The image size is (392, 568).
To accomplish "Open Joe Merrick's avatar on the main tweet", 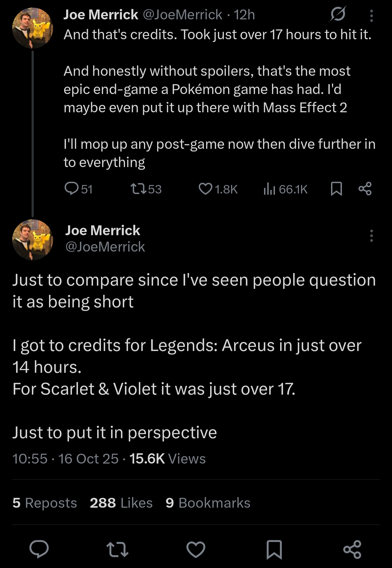I will [x=32, y=240].
